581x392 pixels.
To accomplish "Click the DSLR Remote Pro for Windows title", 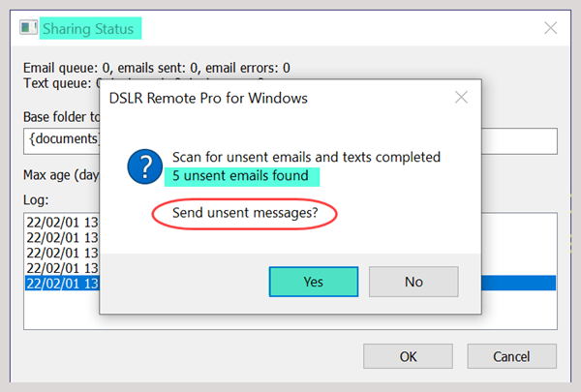I will [x=208, y=98].
